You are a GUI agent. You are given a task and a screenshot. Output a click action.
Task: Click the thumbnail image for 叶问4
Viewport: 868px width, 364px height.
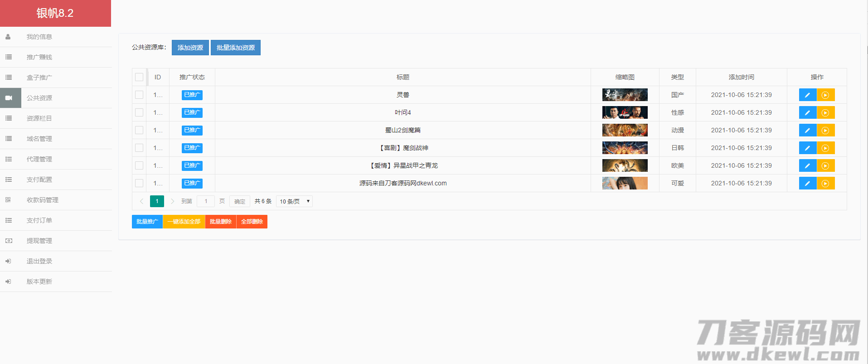pyautogui.click(x=625, y=112)
